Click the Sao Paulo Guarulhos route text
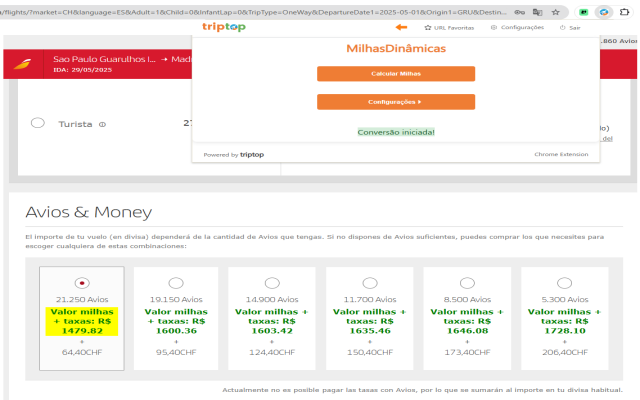 point(104,59)
